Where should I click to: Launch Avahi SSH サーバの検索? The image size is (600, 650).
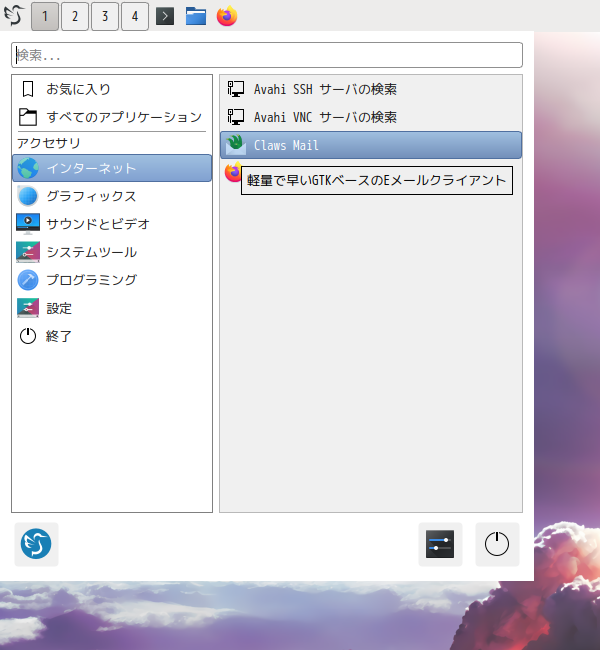pos(371,89)
